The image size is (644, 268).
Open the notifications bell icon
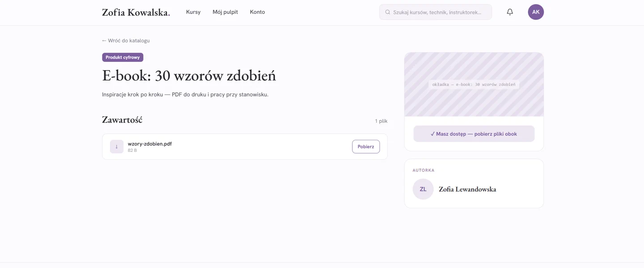pos(510,12)
